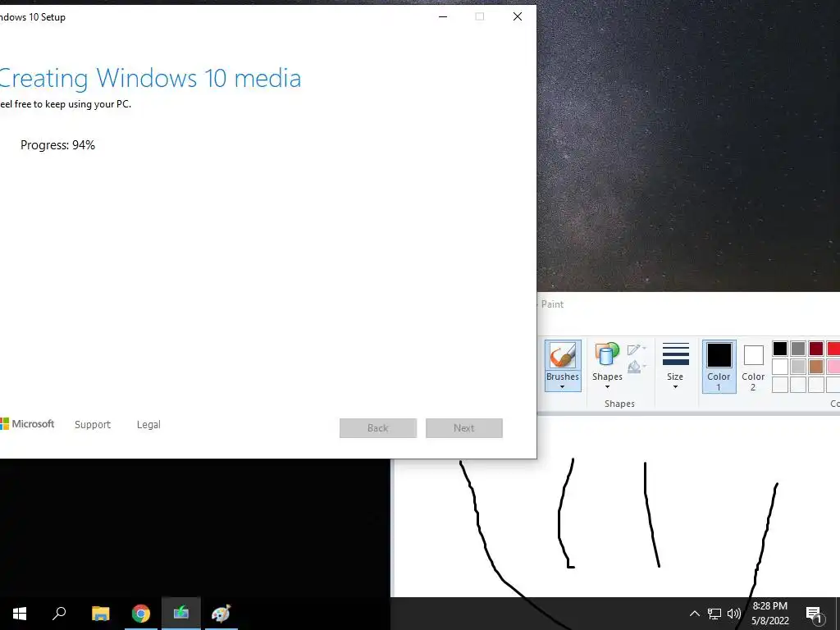840x630 pixels.
Task: Pick the light gray palette swatch
Action: [798, 367]
